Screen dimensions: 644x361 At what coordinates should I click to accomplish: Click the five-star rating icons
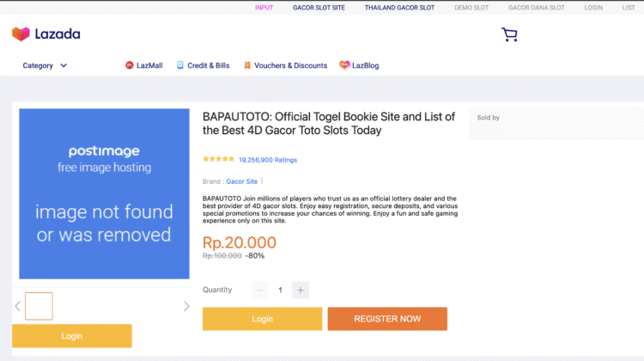218,159
